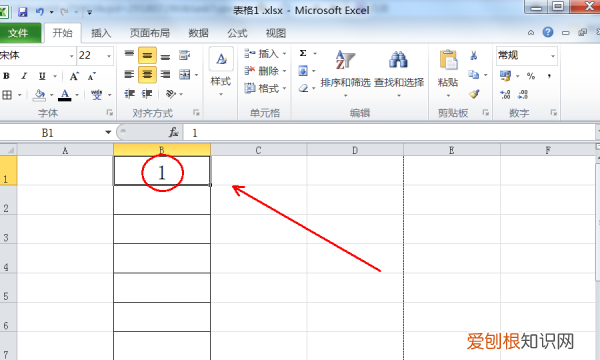This screenshot has width=600, height=360.
Task: Click the minimize ribbon caret icon
Action: click(531, 33)
